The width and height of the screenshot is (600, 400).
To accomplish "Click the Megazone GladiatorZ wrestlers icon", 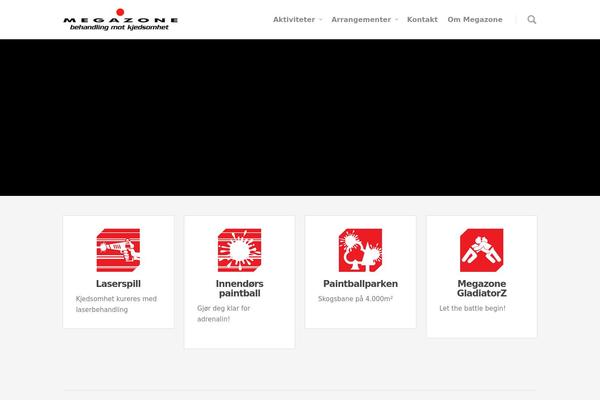I will [482, 250].
